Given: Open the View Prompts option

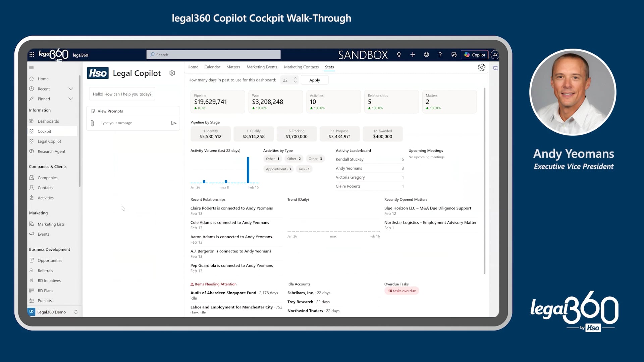Looking at the screenshot, I should [x=110, y=111].
